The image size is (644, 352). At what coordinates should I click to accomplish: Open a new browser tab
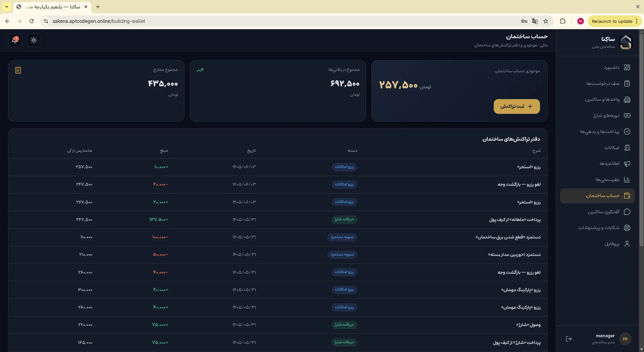click(x=98, y=7)
